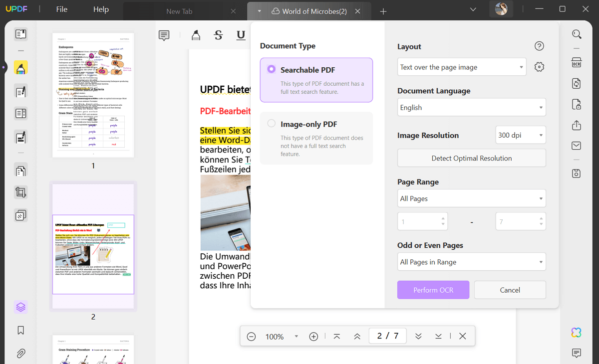Open the chat comments icon bottom right
This screenshot has height=364, width=599.
pyautogui.click(x=577, y=353)
